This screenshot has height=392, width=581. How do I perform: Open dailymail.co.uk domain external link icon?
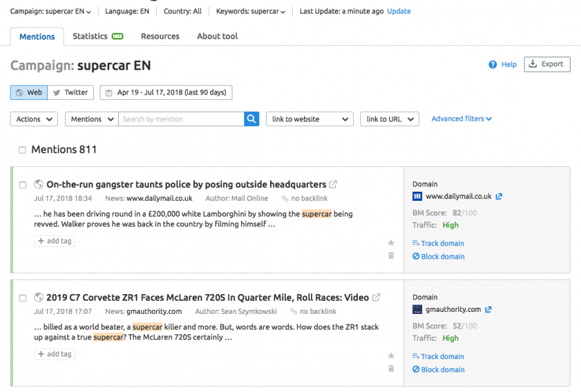(x=499, y=196)
